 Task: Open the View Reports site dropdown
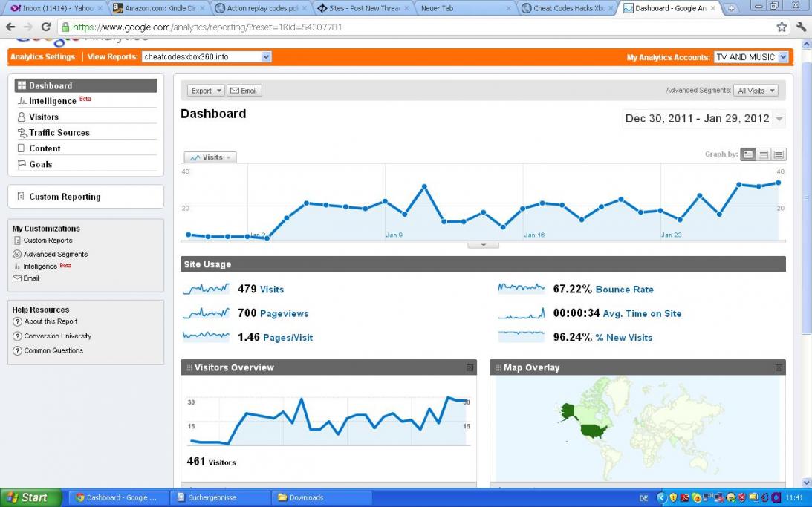(207, 57)
